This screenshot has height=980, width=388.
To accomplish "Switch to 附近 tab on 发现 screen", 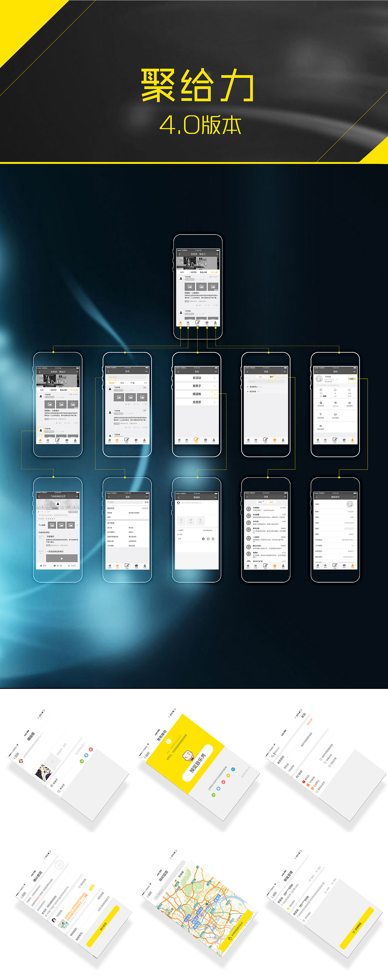I will [x=122, y=383].
